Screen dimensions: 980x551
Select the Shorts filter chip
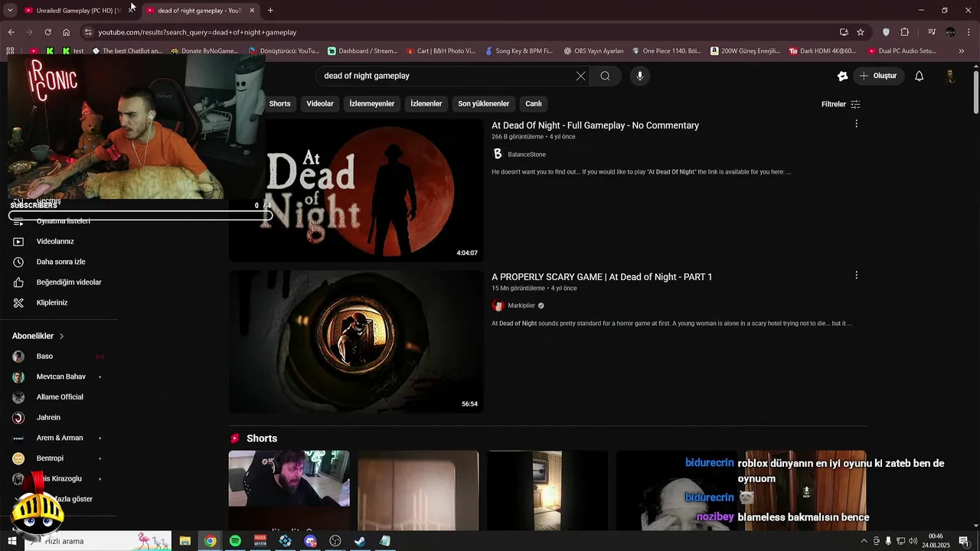279,103
